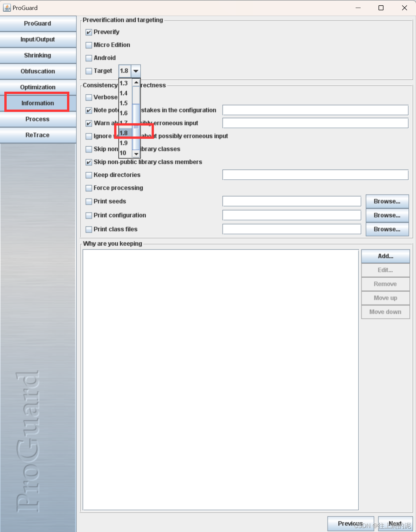Image resolution: width=416 pixels, height=532 pixels.
Task: Click the Print class files path field
Action: 292,229
